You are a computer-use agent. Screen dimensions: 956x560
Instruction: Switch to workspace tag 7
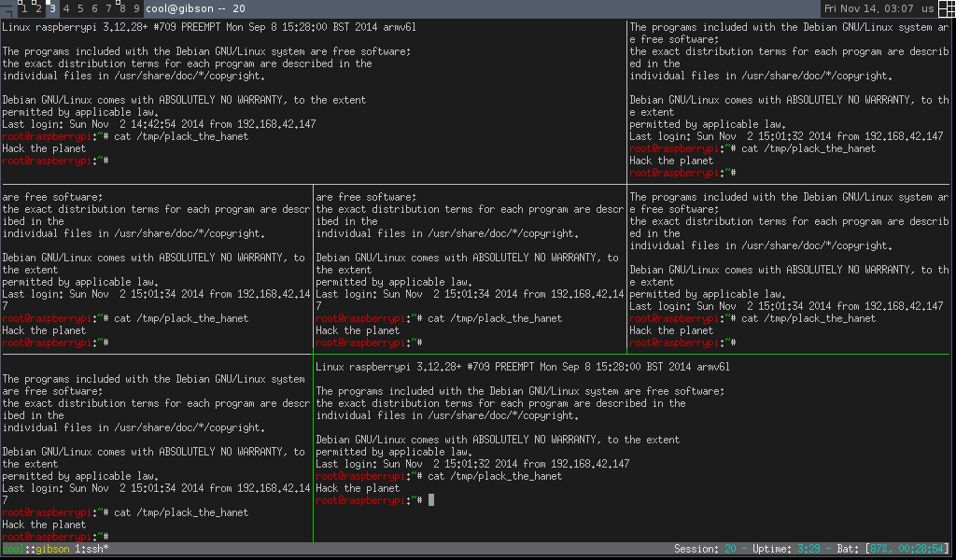(x=108, y=8)
